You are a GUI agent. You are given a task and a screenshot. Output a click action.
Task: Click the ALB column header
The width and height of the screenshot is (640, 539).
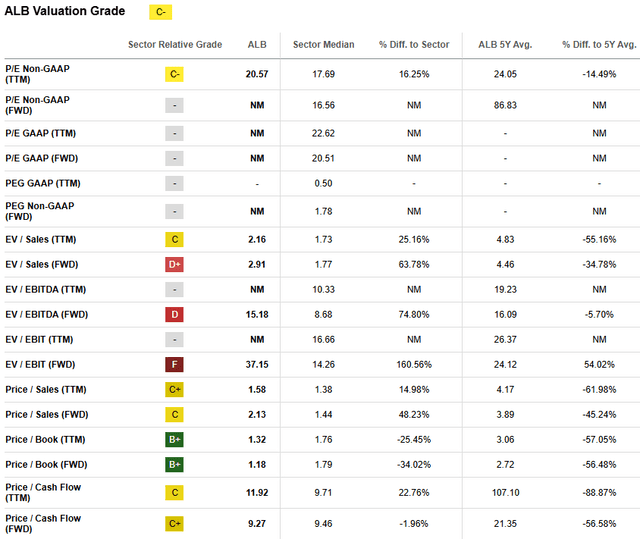pyautogui.click(x=257, y=45)
